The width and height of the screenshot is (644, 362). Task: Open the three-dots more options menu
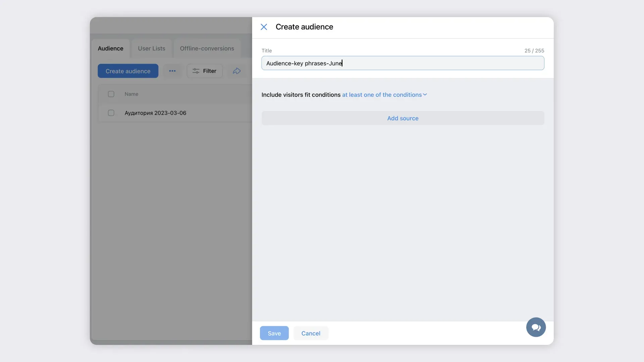(x=172, y=71)
